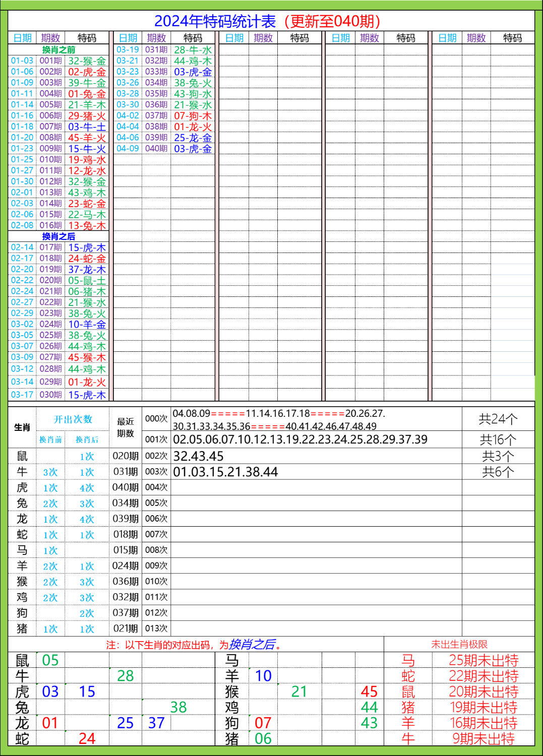Click the second 期数 column header

(157, 37)
